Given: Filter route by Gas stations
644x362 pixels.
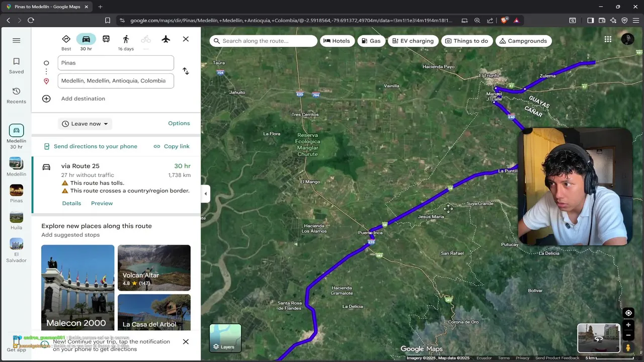Looking at the screenshot, I should (371, 41).
